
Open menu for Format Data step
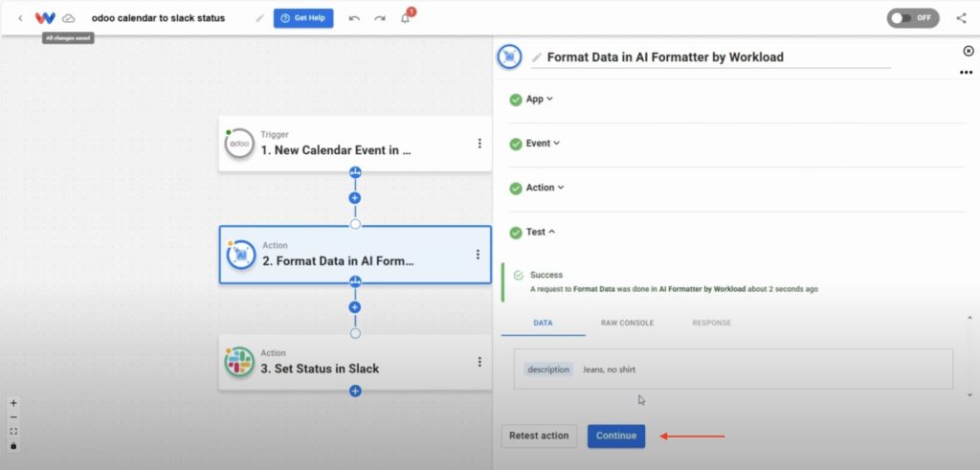pos(479,255)
